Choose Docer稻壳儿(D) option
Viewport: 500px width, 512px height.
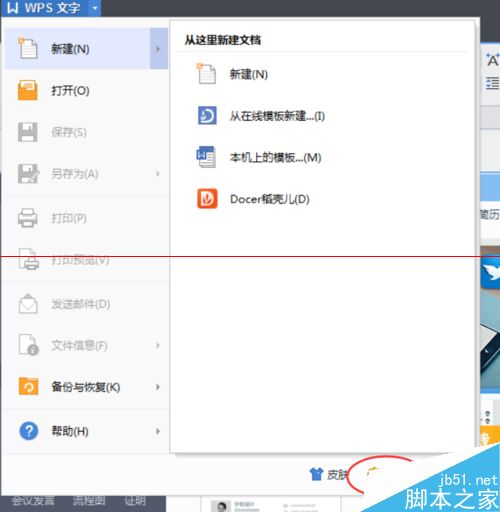[270, 199]
